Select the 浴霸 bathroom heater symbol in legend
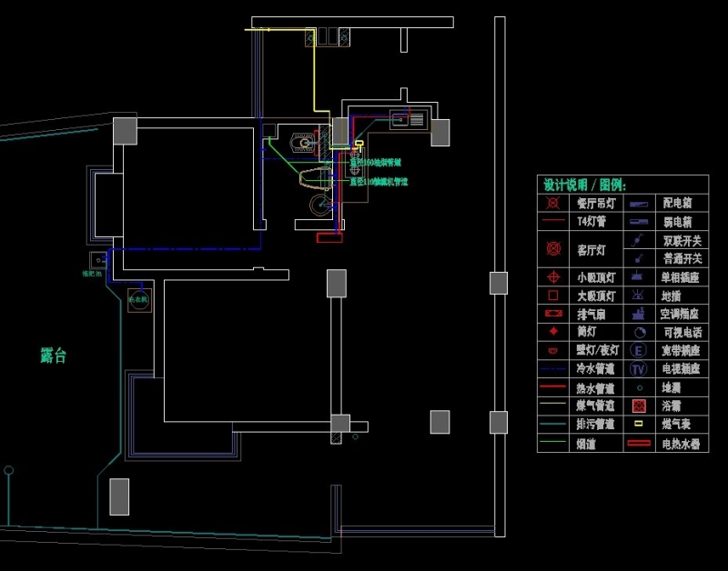728x571 pixels. (x=638, y=406)
